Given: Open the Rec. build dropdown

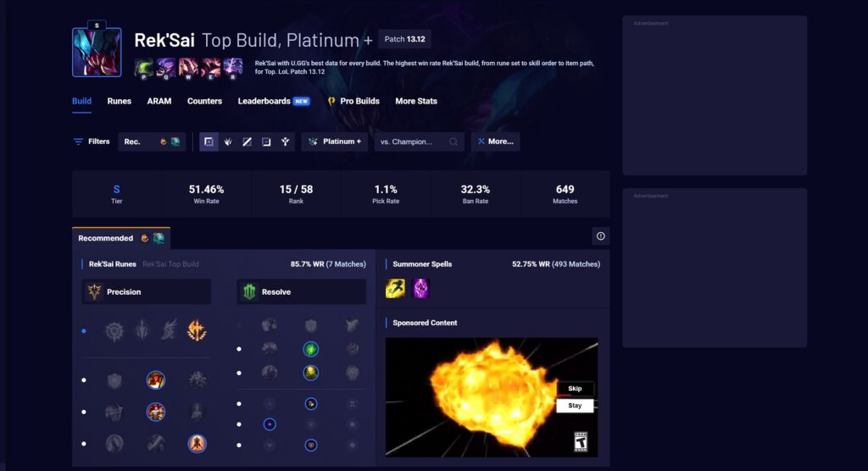Looking at the screenshot, I should pos(152,141).
